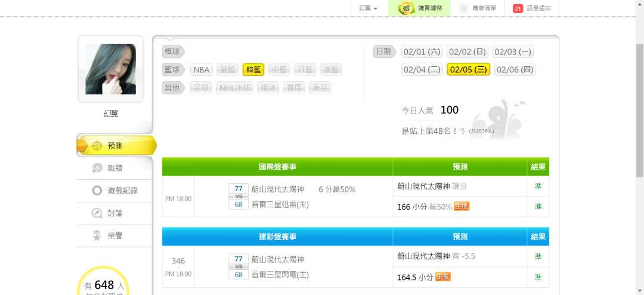Click the 國際盤賽事 table header
The image size is (644, 295).
point(278,167)
